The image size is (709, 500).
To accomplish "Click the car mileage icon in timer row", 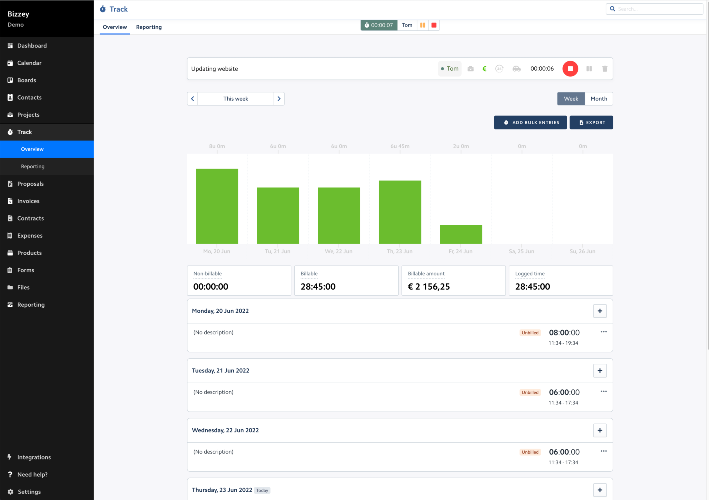I will click(x=516, y=69).
